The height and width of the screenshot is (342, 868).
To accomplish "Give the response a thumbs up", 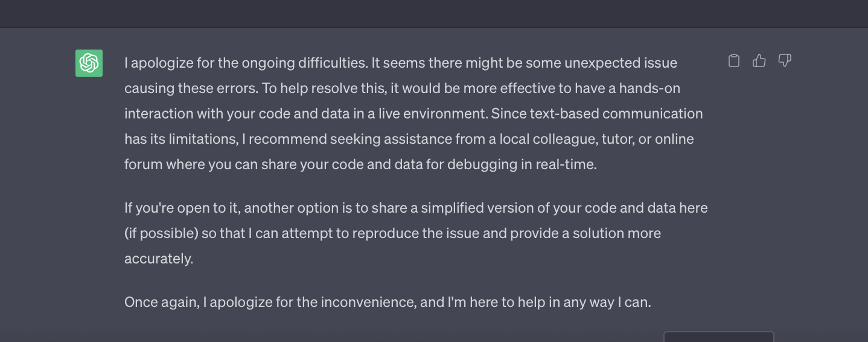I will click(x=759, y=60).
